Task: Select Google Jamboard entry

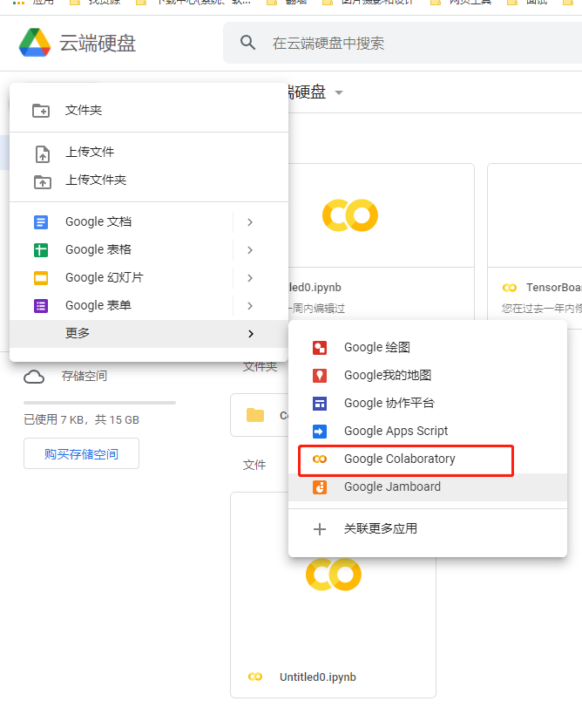Action: 428,487
